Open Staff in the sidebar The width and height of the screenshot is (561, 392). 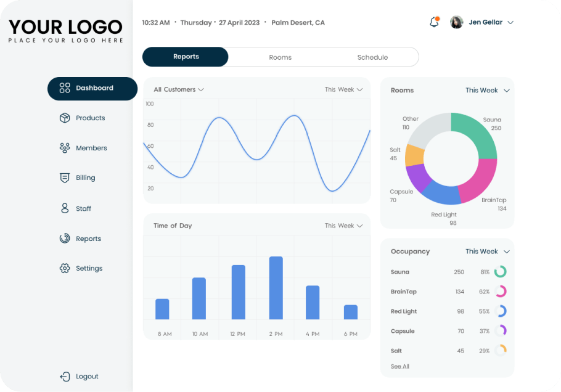(75, 208)
